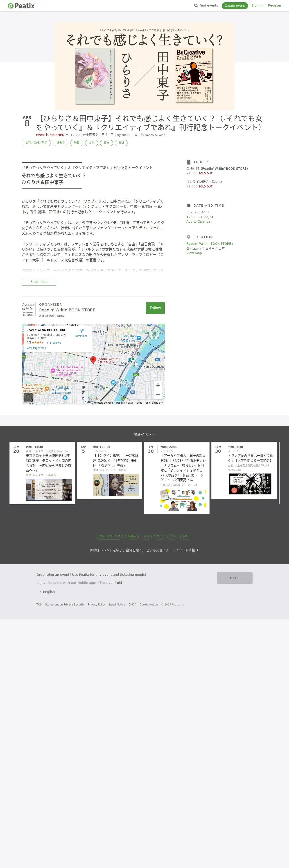289x868 pixels.
Task: Open the TOS footer link
Action: click(x=39, y=605)
